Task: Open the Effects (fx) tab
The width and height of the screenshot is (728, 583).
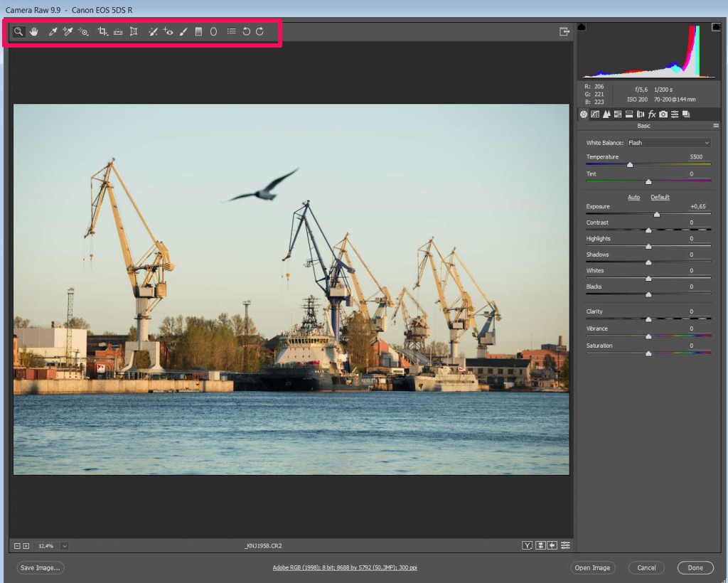Action: [x=652, y=114]
